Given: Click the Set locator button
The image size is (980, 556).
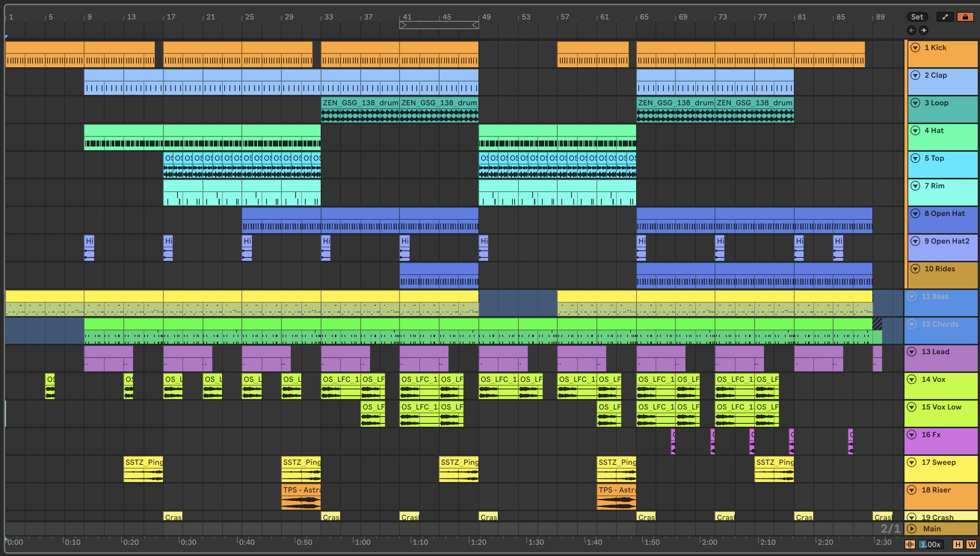Looking at the screenshot, I should click(916, 17).
